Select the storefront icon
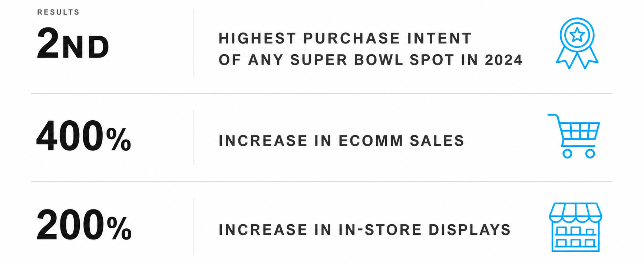The image size is (644, 264). [x=575, y=227]
